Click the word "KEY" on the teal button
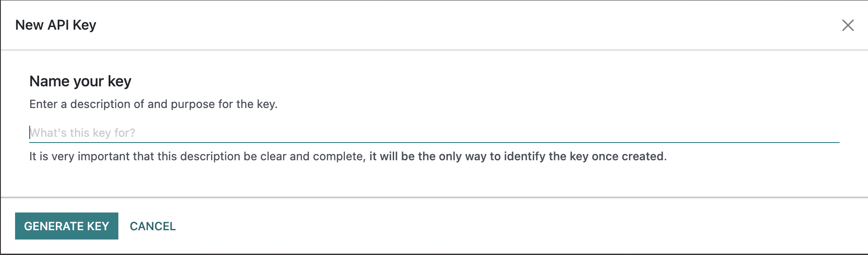The height and width of the screenshot is (255, 868). click(98, 226)
